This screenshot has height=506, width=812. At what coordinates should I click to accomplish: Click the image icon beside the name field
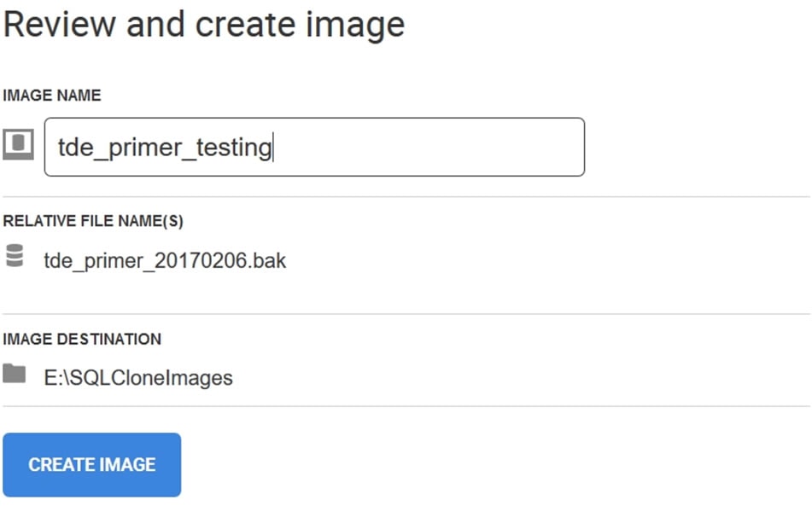click(x=18, y=146)
